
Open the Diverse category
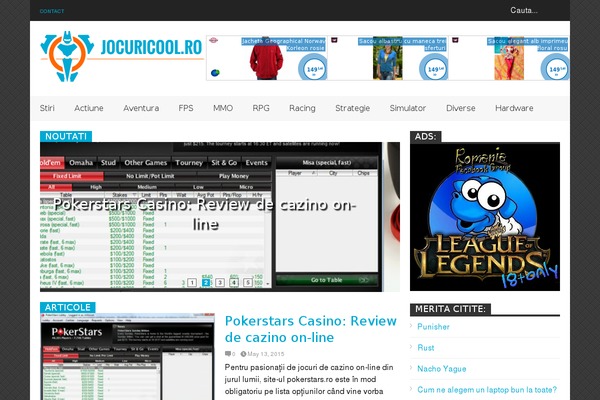(461, 108)
